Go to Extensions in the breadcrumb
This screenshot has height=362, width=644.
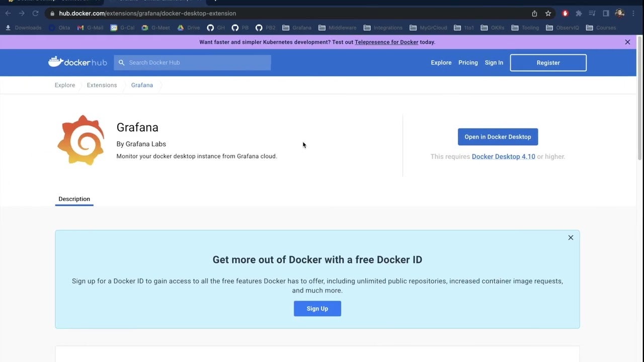pos(102,85)
